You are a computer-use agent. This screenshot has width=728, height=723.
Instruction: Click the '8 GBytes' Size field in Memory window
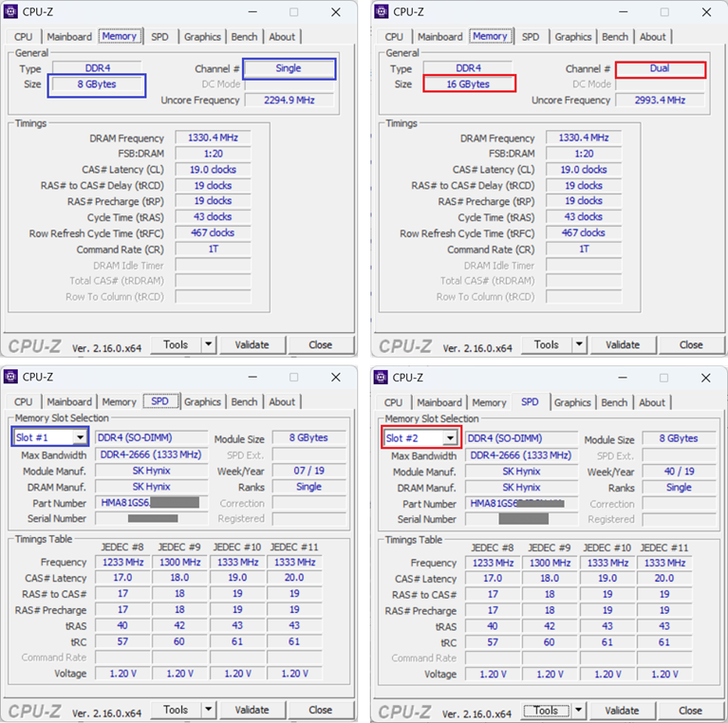pyautogui.click(x=97, y=84)
